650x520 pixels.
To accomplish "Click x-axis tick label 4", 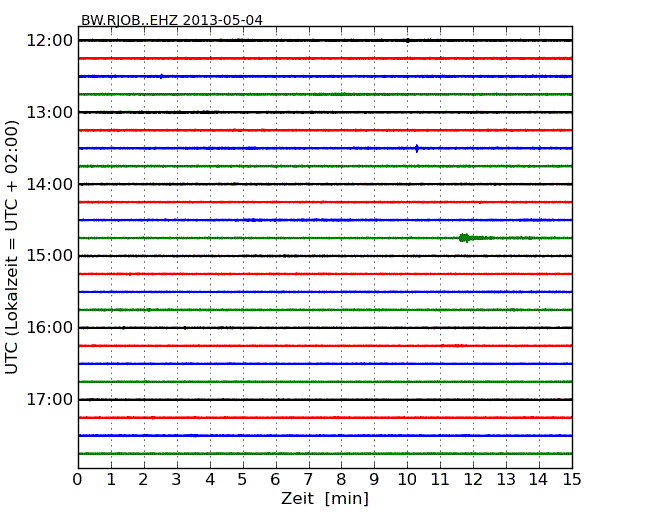I will click(210, 479).
